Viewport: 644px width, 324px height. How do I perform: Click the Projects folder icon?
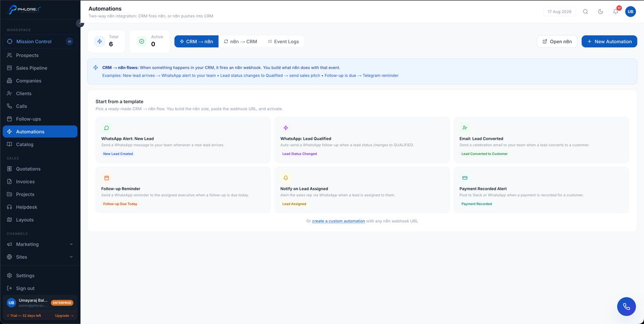point(10,194)
